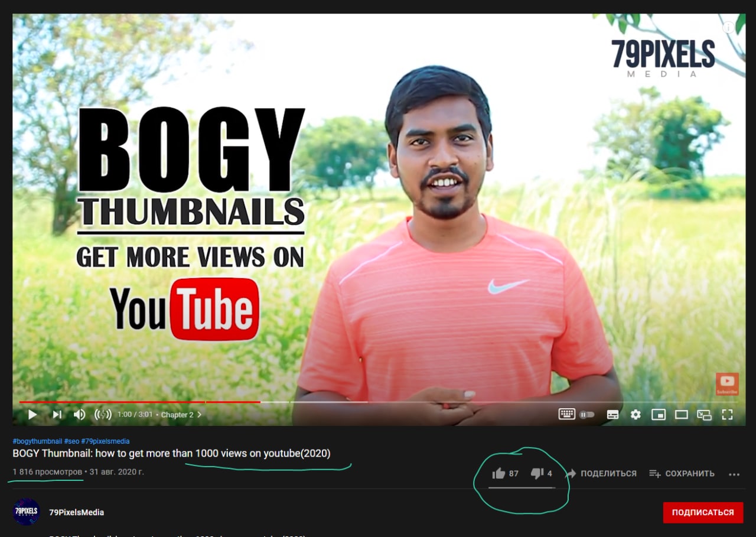Click the 31 авг. 2020 г. date
756x537 pixels.
point(117,472)
